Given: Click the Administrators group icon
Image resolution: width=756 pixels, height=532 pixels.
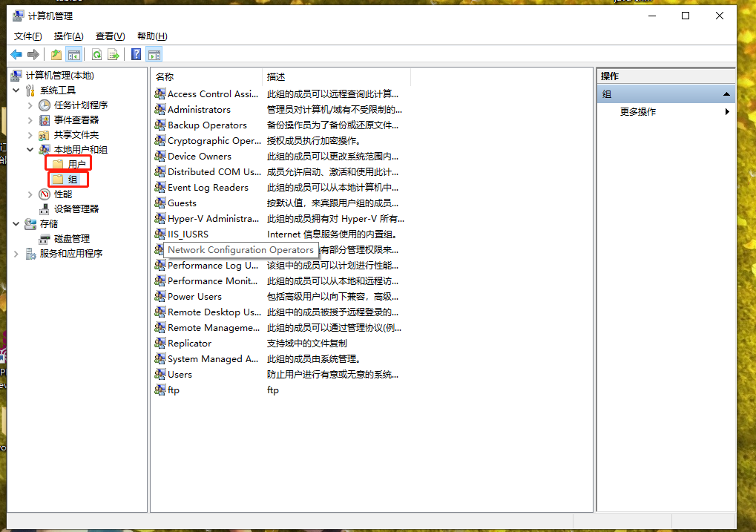Looking at the screenshot, I should (x=160, y=110).
